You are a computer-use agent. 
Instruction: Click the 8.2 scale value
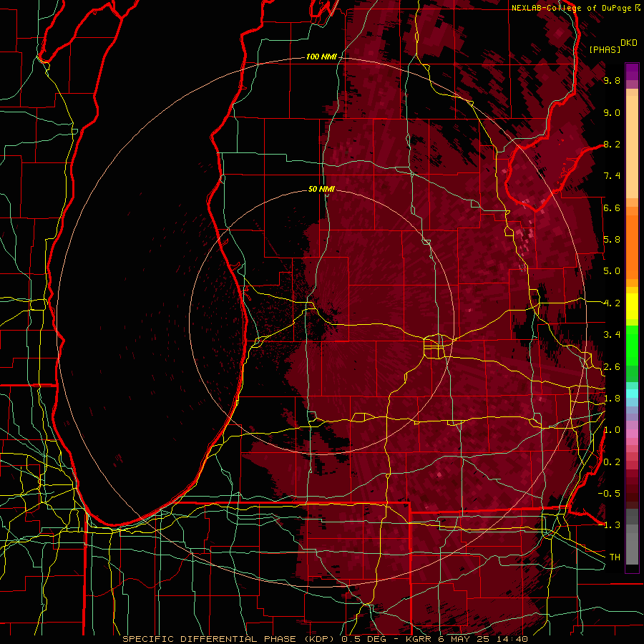coord(612,144)
